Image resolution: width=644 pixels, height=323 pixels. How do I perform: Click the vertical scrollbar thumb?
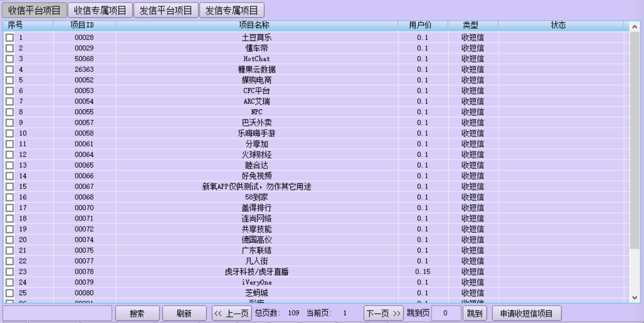coord(635,140)
